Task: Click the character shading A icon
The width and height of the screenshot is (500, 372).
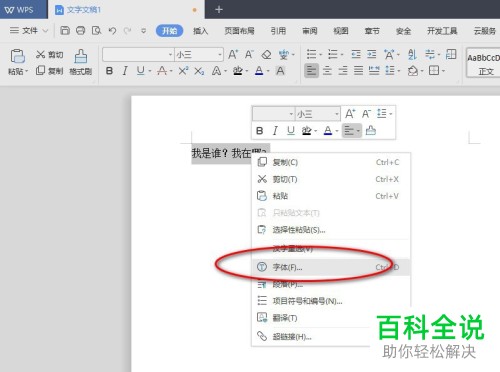Action: coord(280,71)
